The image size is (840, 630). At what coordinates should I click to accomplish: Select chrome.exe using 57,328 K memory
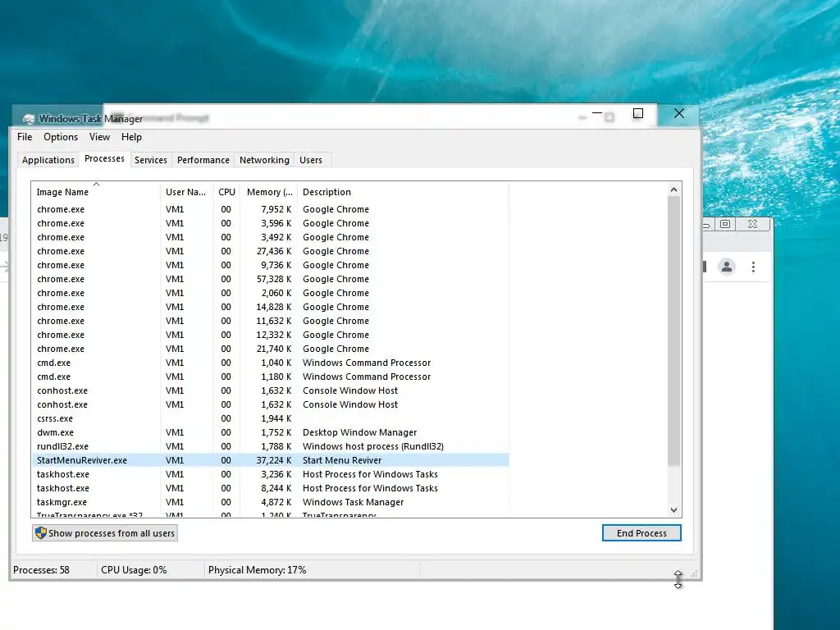270,279
